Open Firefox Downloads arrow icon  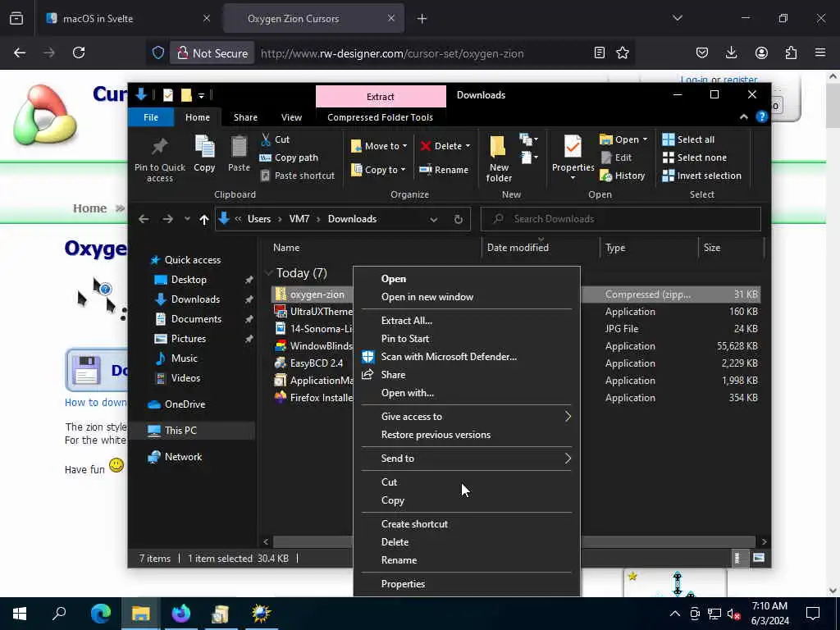[x=731, y=52]
